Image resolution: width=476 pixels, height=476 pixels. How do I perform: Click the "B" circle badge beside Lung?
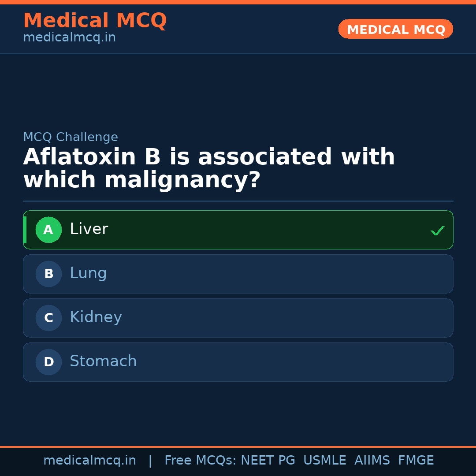(48, 274)
